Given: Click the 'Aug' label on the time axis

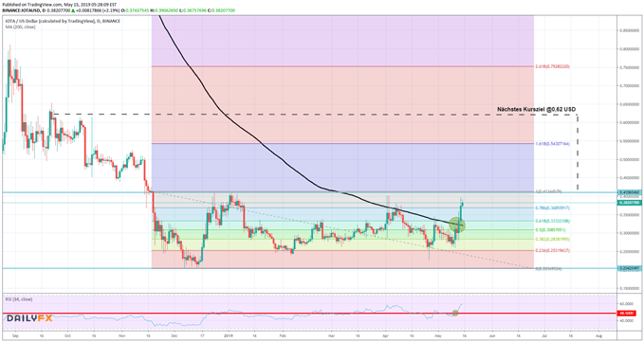Looking at the screenshot, I should (x=598, y=335).
